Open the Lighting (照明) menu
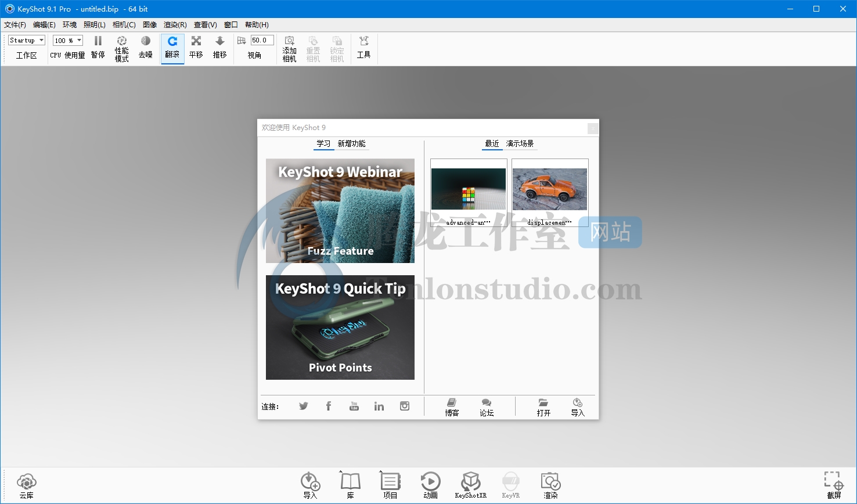857x504 pixels. [x=95, y=25]
